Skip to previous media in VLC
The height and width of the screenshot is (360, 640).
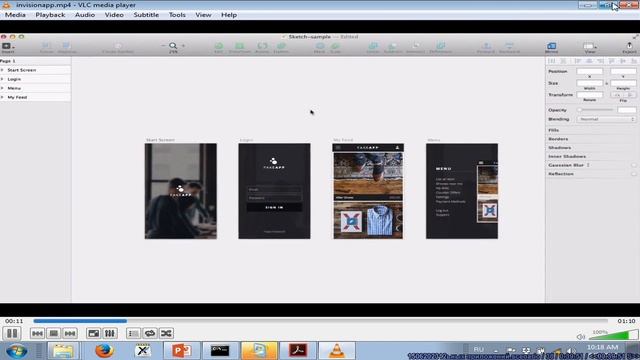coord(37,333)
